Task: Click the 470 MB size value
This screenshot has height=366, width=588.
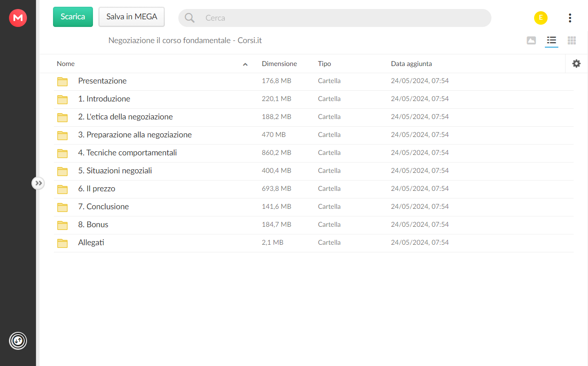Action: click(x=274, y=135)
